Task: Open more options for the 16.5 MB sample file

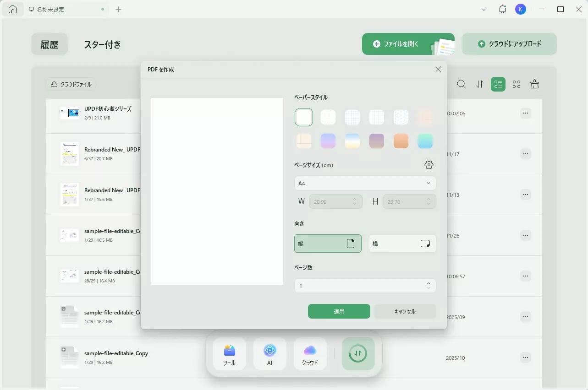Action: point(526,235)
